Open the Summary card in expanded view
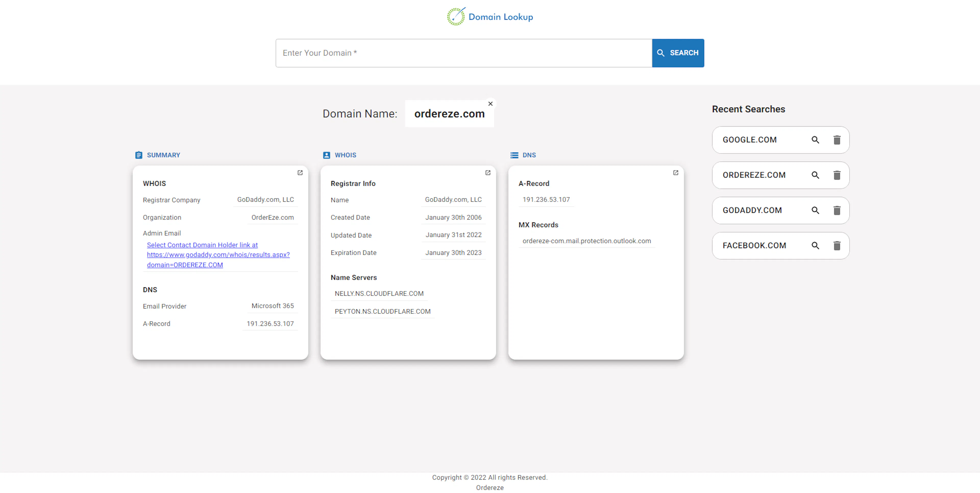 [x=300, y=173]
